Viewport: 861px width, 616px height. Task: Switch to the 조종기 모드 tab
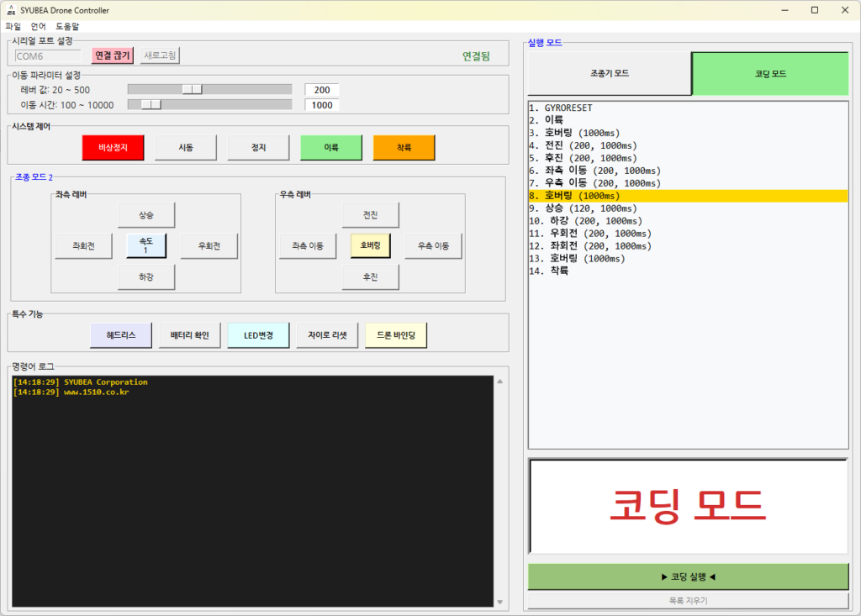(x=610, y=73)
